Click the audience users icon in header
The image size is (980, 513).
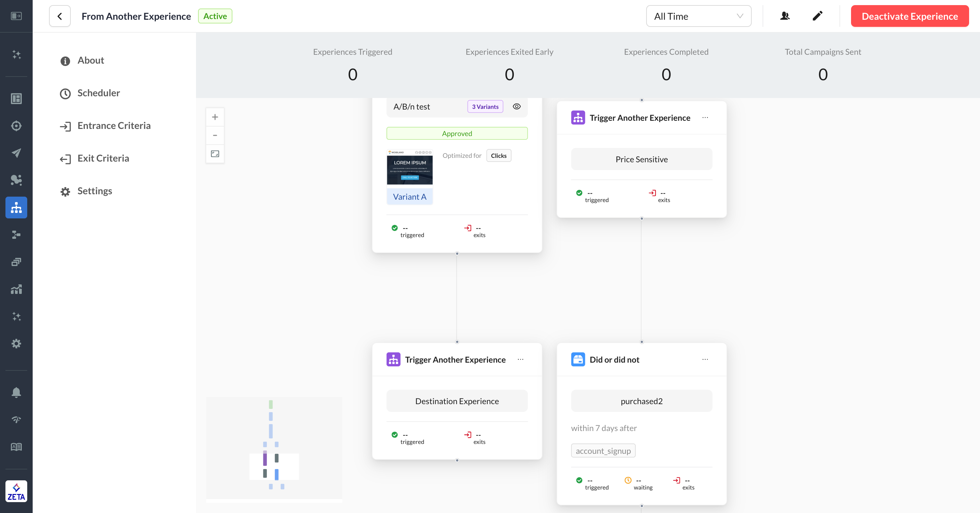point(784,16)
